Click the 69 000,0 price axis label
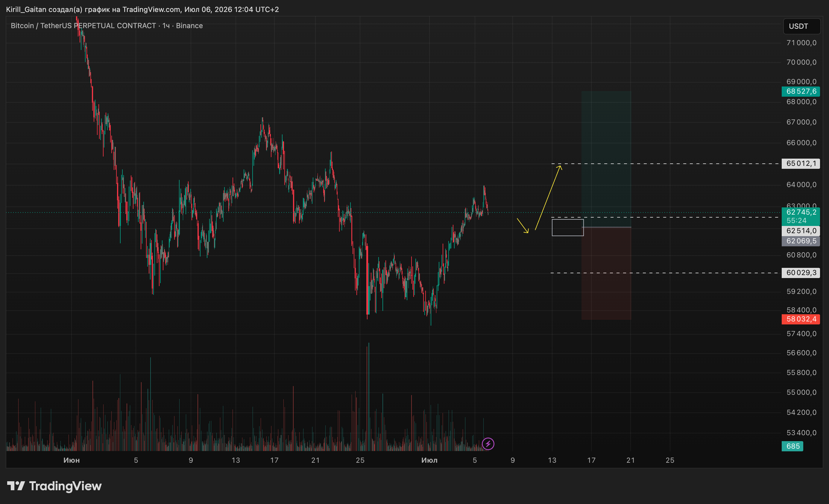 tap(801, 82)
